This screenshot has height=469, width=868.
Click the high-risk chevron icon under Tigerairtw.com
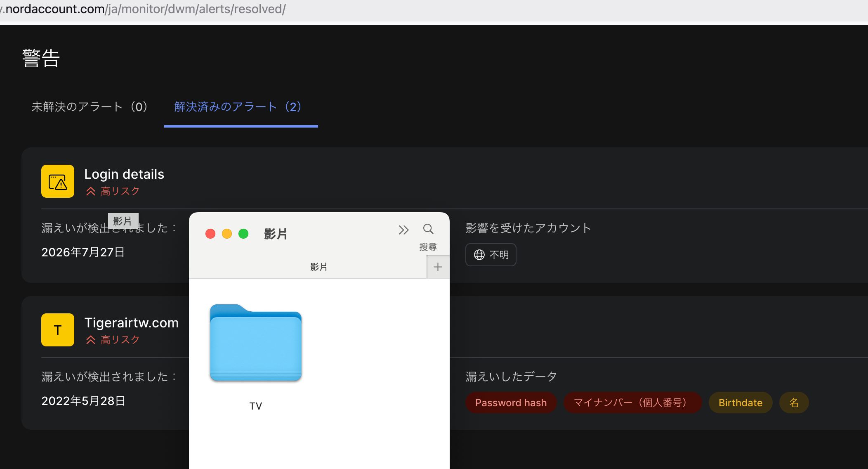pyautogui.click(x=91, y=340)
